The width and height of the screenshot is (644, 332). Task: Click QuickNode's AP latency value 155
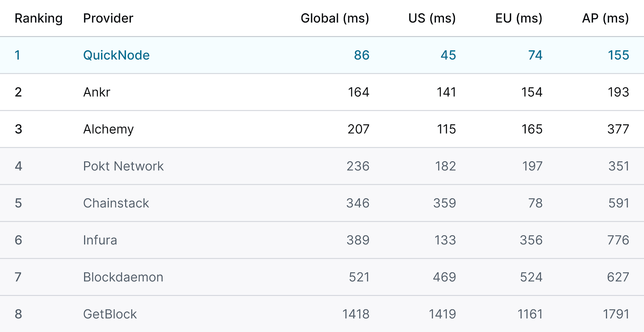point(618,55)
